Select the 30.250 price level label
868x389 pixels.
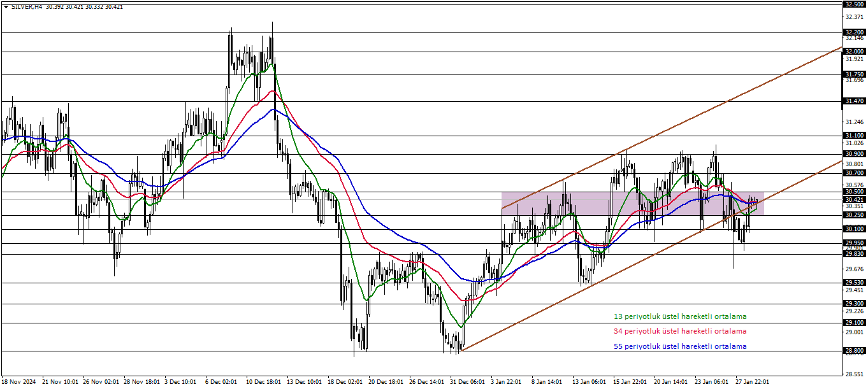(x=854, y=215)
